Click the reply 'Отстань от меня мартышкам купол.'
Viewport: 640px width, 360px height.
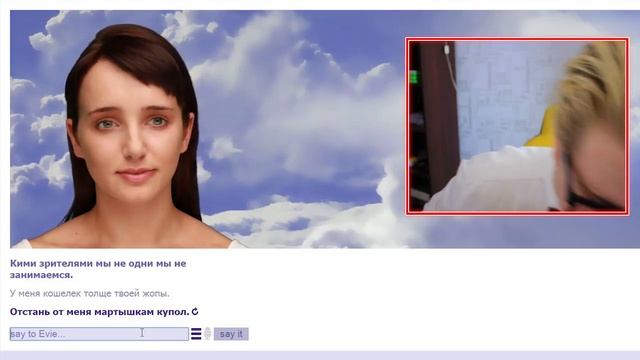click(100, 312)
